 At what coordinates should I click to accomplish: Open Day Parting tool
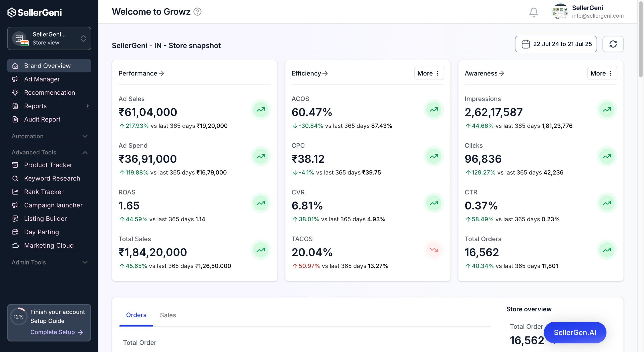[x=41, y=232]
